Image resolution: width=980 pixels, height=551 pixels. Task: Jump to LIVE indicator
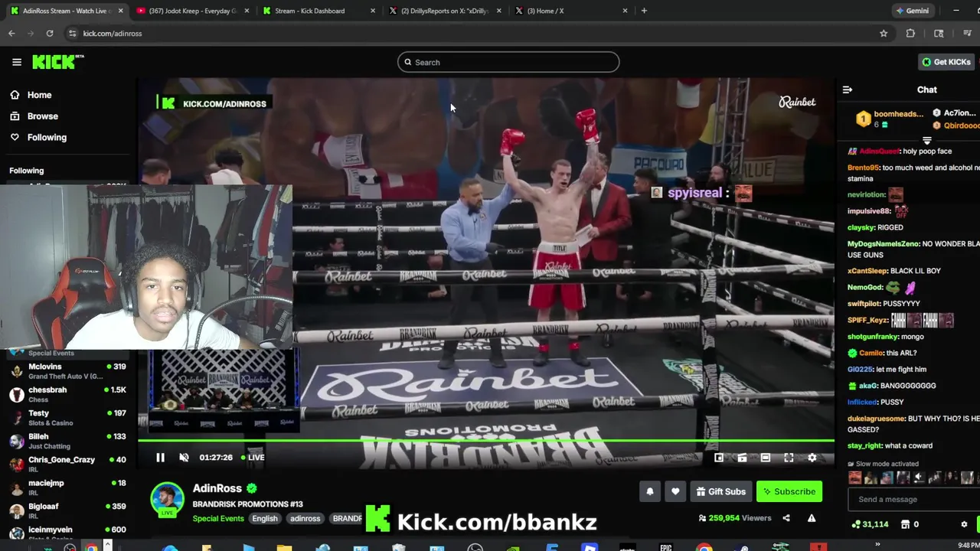pos(253,458)
